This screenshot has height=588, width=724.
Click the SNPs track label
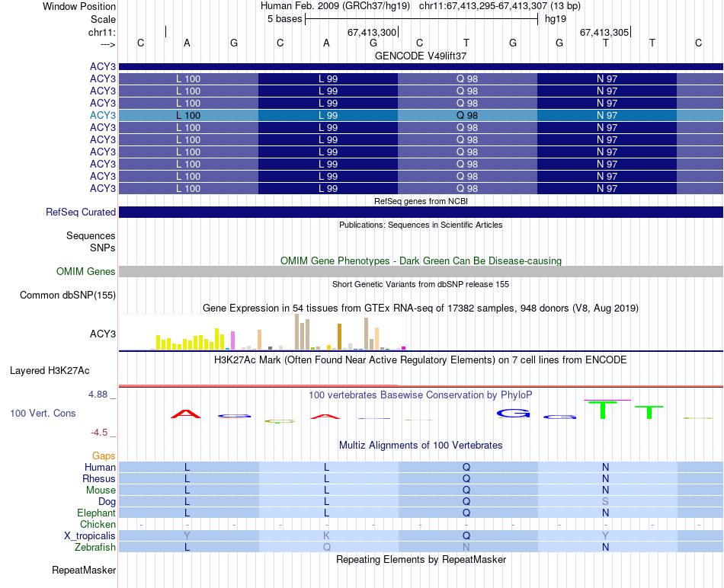[103, 248]
